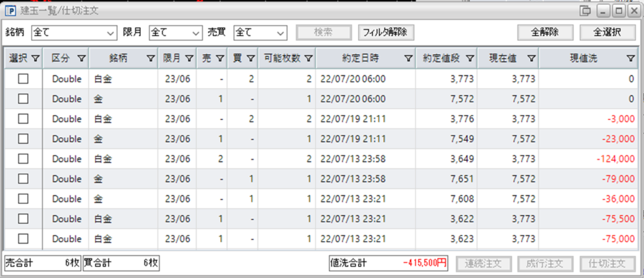The width and height of the screenshot is (644, 278).
Task: Tick checkbox for 白金 row priced 3,649
Action: (23, 158)
